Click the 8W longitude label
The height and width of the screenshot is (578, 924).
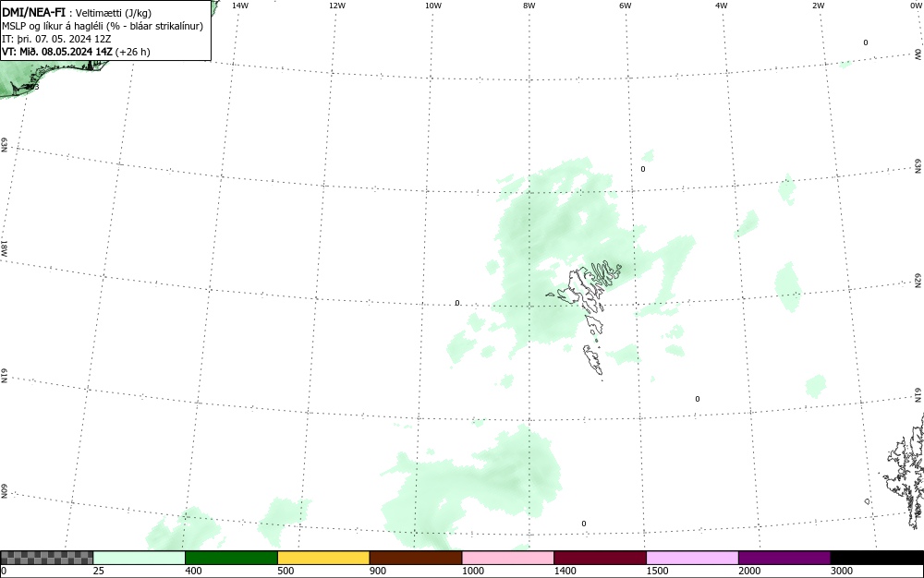(x=529, y=6)
